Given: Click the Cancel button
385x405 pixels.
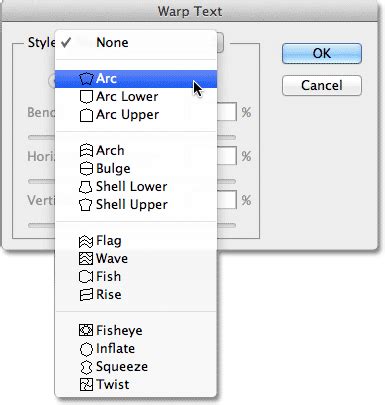Looking at the screenshot, I should click(322, 85).
